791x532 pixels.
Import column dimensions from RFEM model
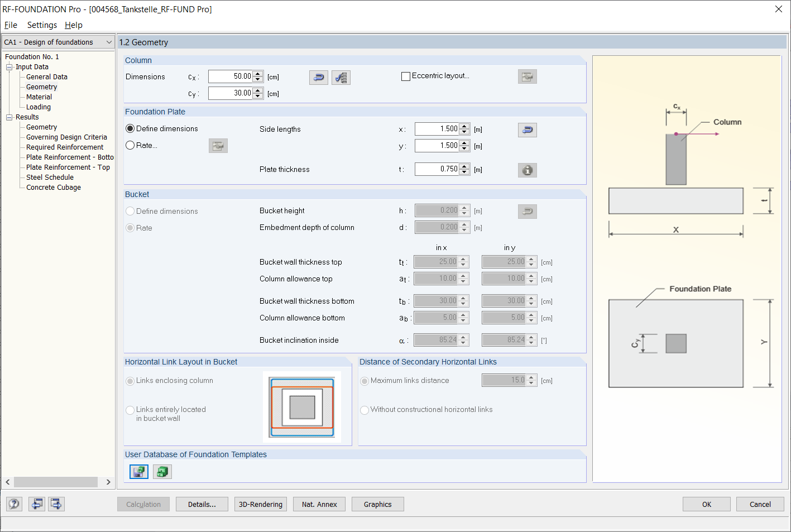[x=318, y=77]
